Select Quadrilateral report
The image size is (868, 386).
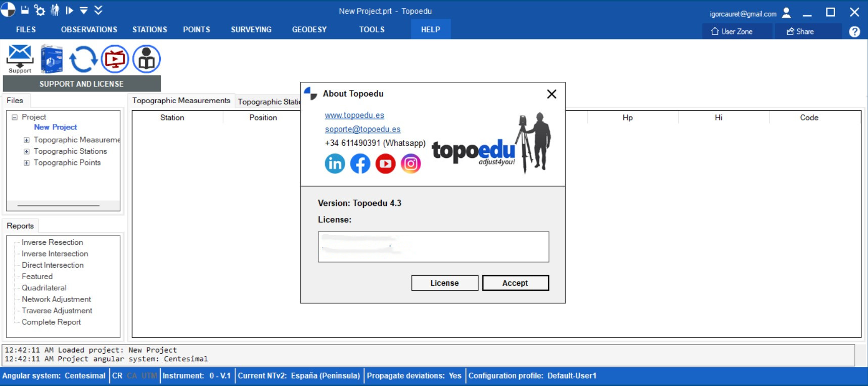point(44,288)
